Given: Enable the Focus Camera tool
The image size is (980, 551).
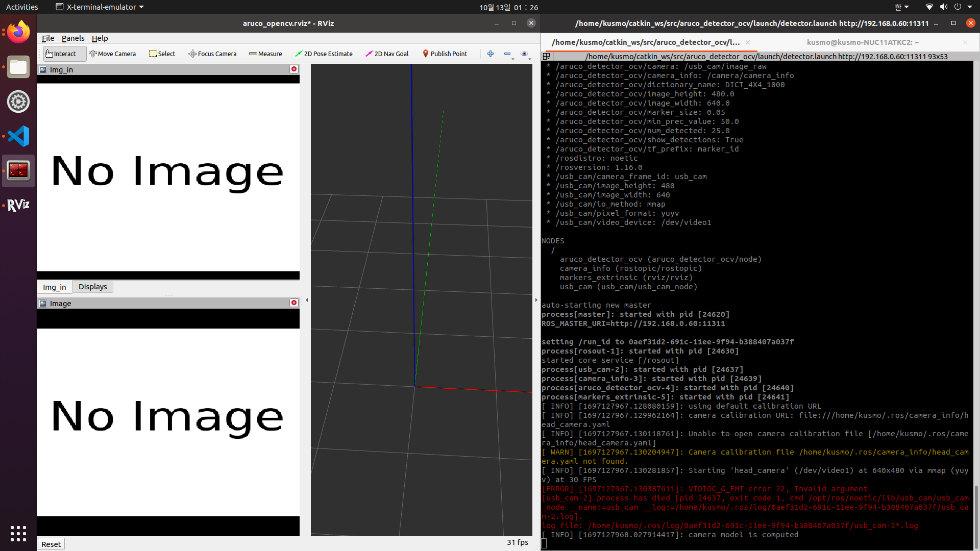Looking at the screenshot, I should (x=212, y=54).
